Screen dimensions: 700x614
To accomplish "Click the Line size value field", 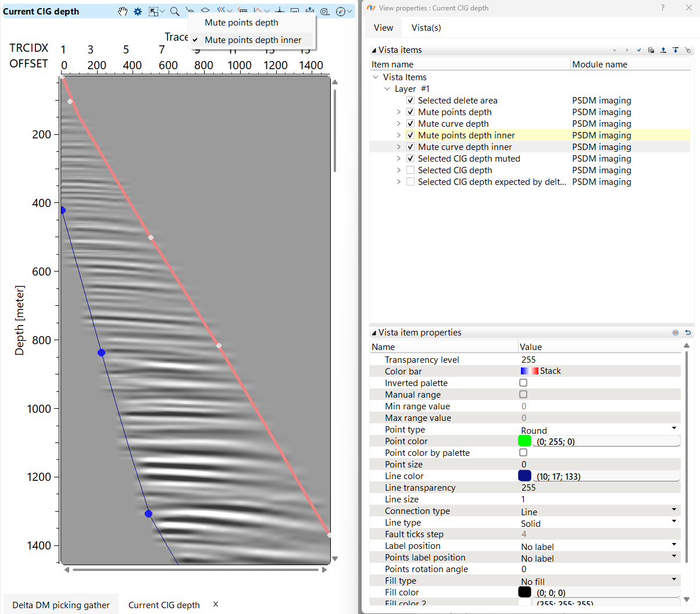I will point(599,499).
